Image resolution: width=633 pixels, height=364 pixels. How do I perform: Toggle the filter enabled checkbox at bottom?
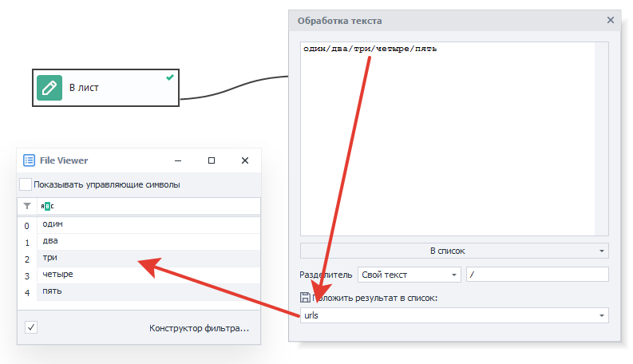30,327
